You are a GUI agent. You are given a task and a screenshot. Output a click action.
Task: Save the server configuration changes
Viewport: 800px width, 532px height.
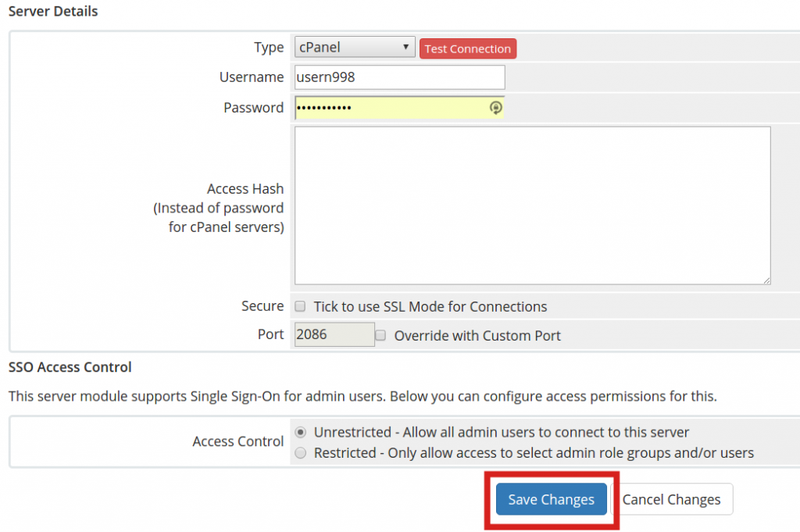click(550, 499)
